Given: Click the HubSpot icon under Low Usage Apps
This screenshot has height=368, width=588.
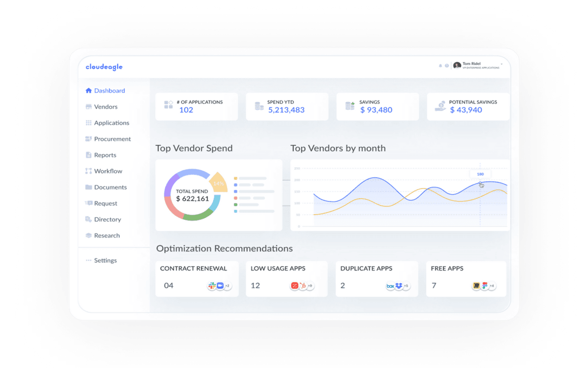Looking at the screenshot, I should click(x=303, y=286).
